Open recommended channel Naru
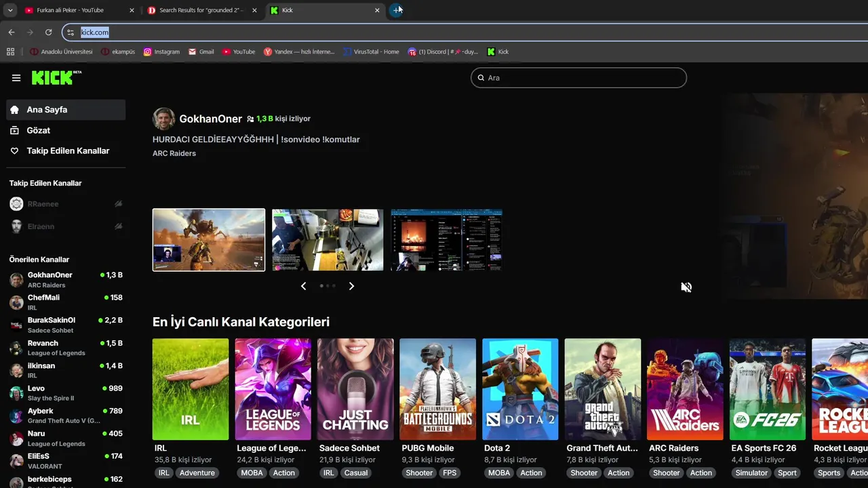 tap(66, 439)
